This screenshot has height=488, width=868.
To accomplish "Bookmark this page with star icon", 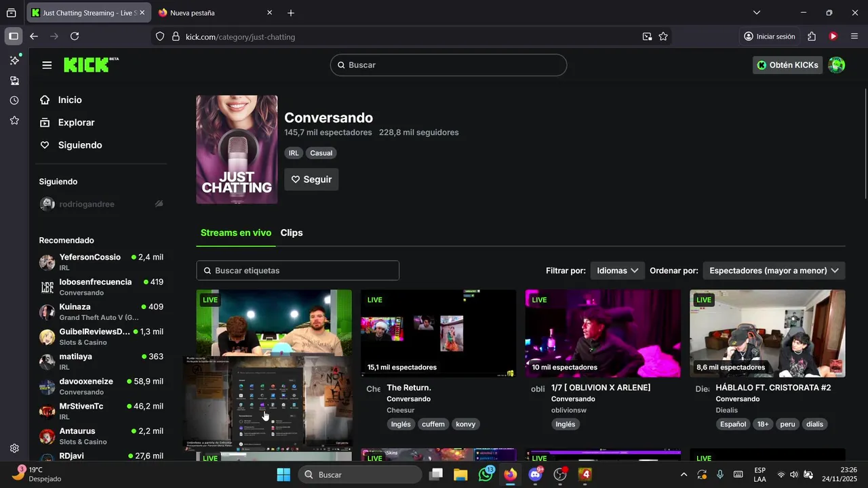I will tap(663, 37).
